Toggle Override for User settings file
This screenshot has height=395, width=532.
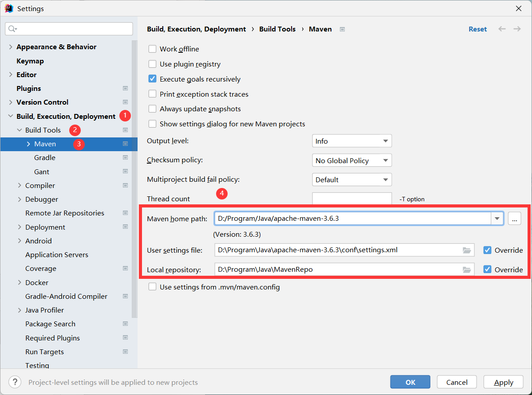click(487, 250)
